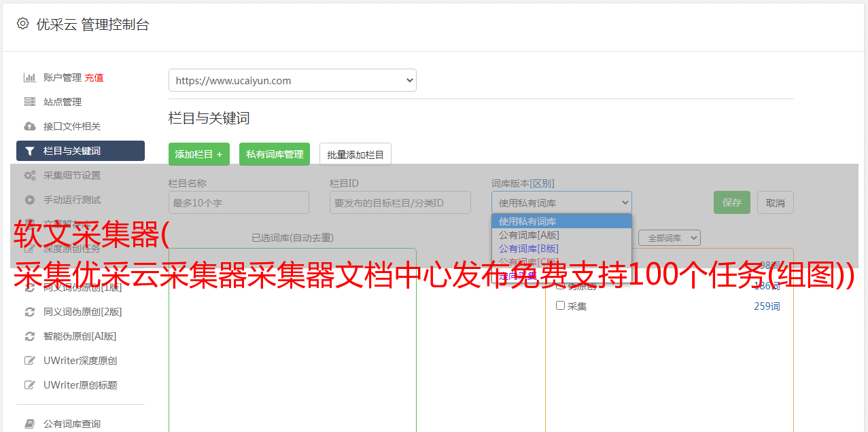Image resolution: width=868 pixels, height=432 pixels.
Task: Click edit icon beside UWriter原创标题
Action: [30, 385]
